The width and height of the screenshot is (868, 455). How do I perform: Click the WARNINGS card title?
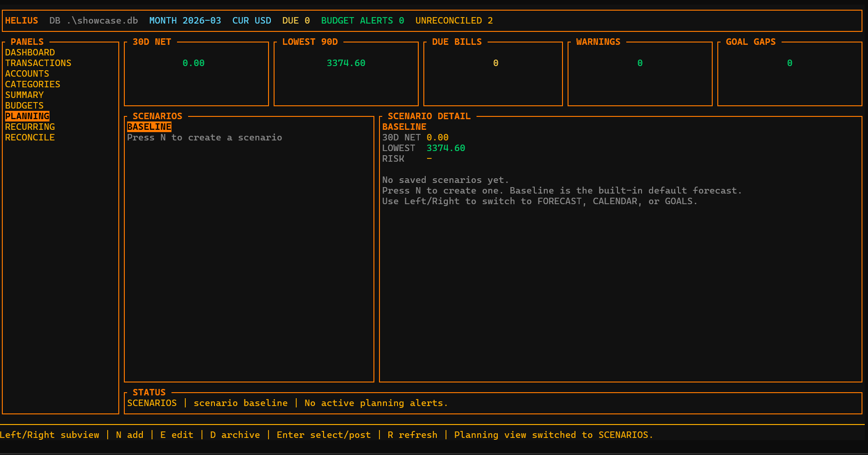coord(599,42)
